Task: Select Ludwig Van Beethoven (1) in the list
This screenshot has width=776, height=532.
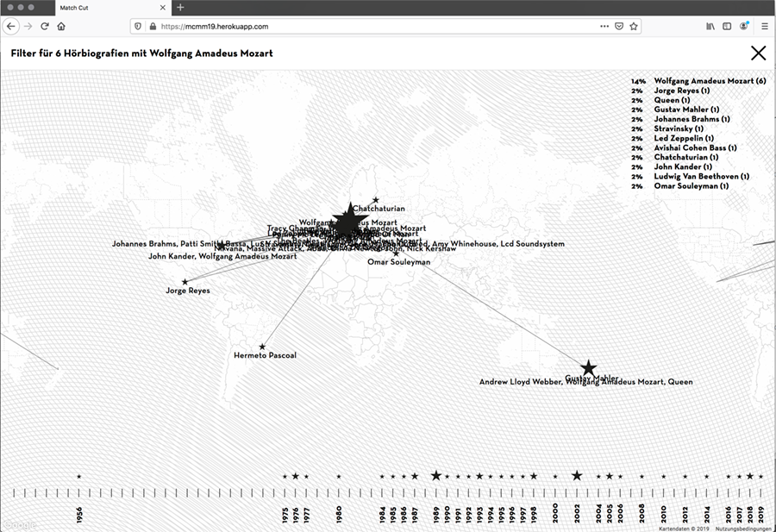Action: pos(701,176)
